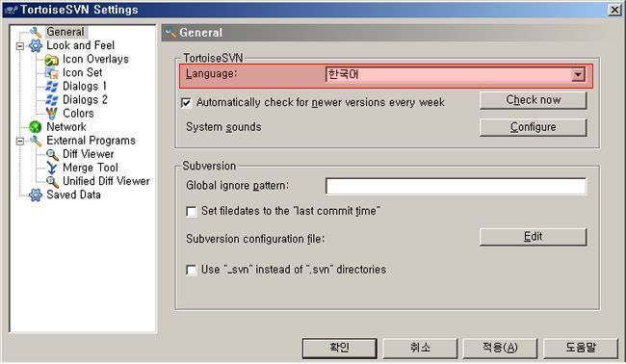
Task: Select External Programs in the tree
Action: pyautogui.click(x=91, y=141)
